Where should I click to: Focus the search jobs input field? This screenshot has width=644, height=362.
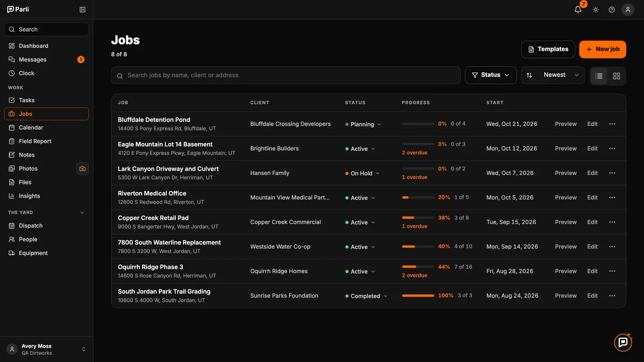(286, 75)
